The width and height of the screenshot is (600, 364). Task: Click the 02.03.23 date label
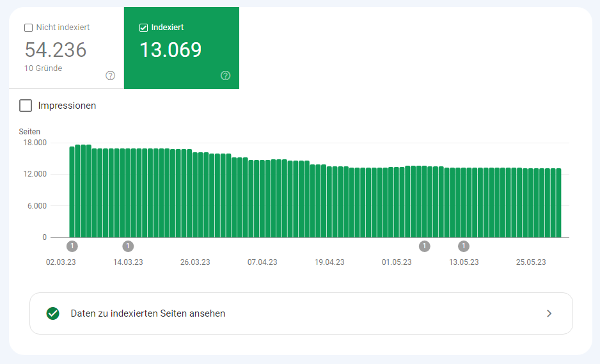click(61, 262)
